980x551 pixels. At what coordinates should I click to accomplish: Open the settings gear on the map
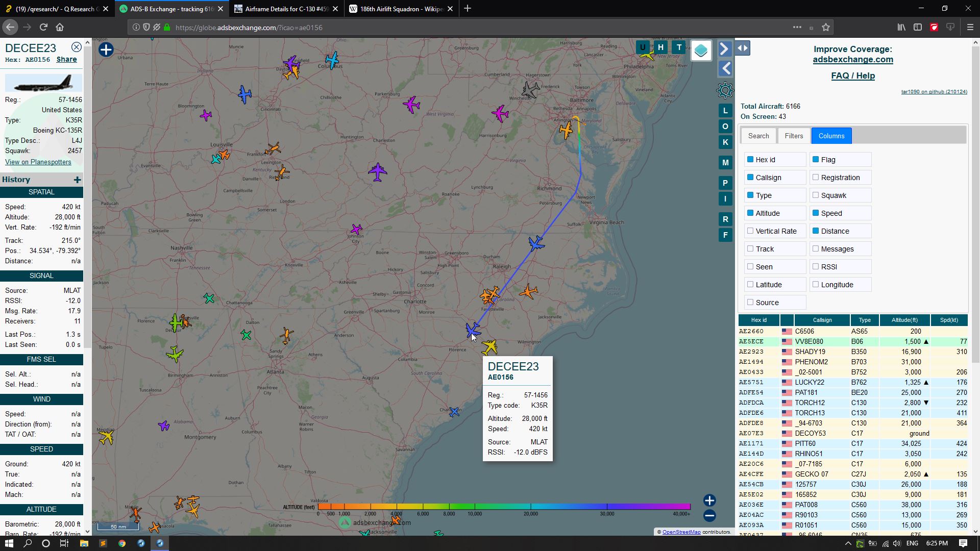725,91
